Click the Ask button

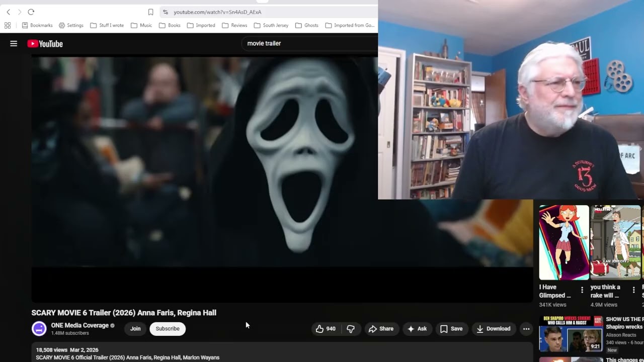pyautogui.click(x=417, y=329)
